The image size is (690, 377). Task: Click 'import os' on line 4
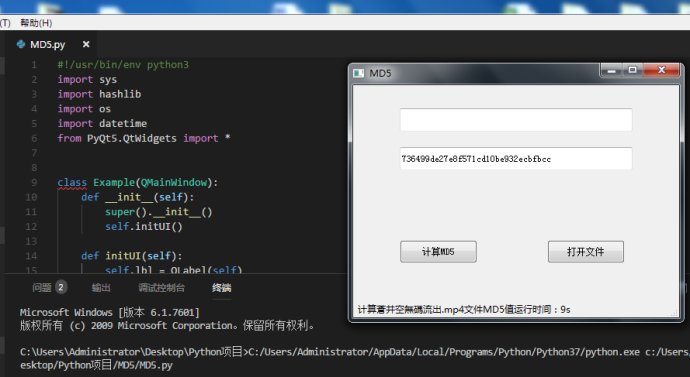(x=84, y=109)
